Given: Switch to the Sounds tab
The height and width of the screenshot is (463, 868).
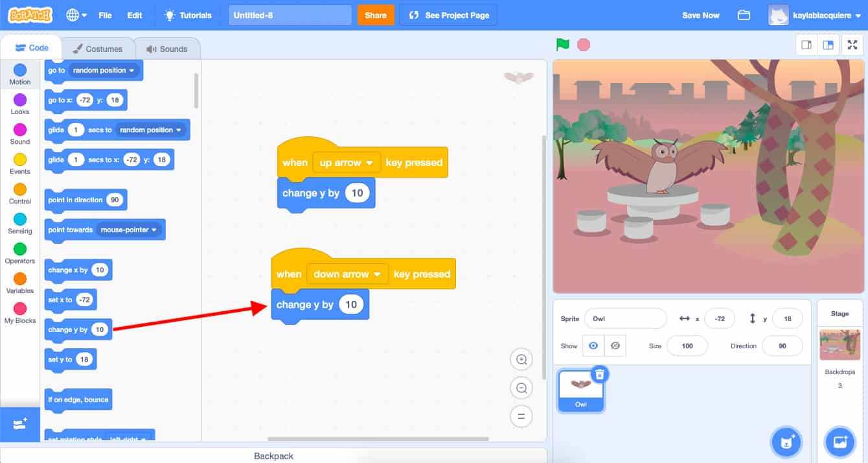Looking at the screenshot, I should (x=167, y=49).
